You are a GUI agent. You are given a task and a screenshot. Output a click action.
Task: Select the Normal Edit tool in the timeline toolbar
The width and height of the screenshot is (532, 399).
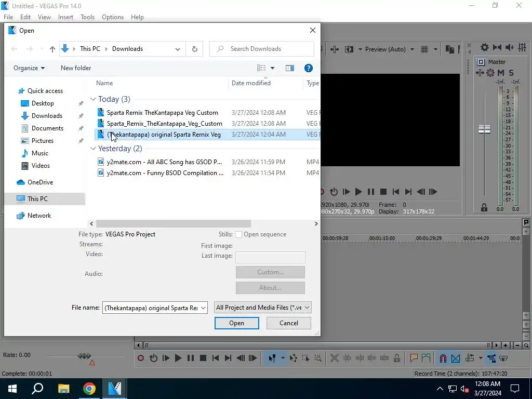point(272,358)
